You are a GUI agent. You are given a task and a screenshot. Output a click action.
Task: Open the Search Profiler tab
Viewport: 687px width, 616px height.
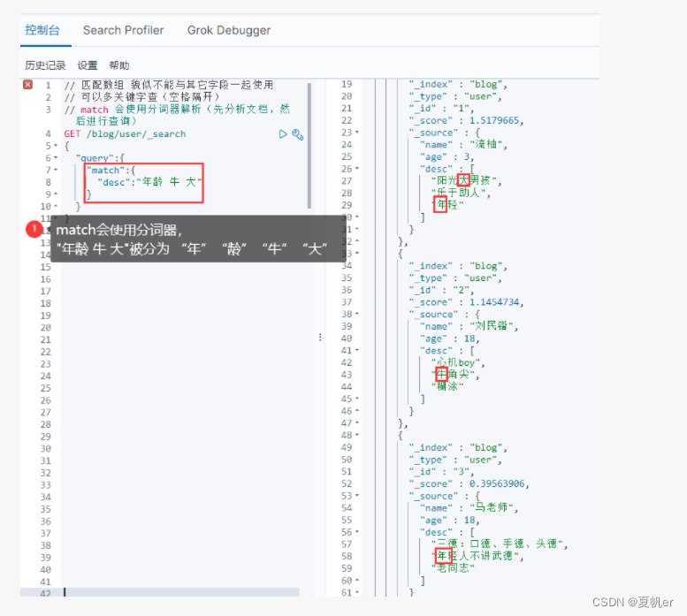(x=123, y=30)
